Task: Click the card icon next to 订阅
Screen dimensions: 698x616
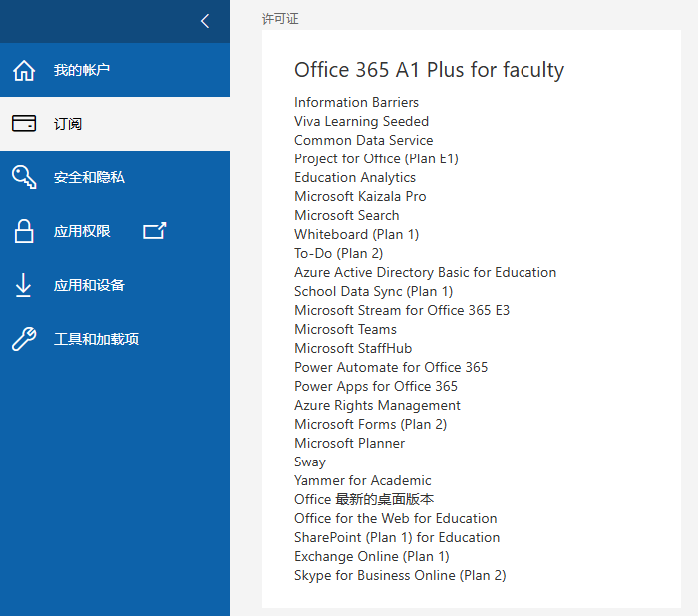Action: coord(24,123)
